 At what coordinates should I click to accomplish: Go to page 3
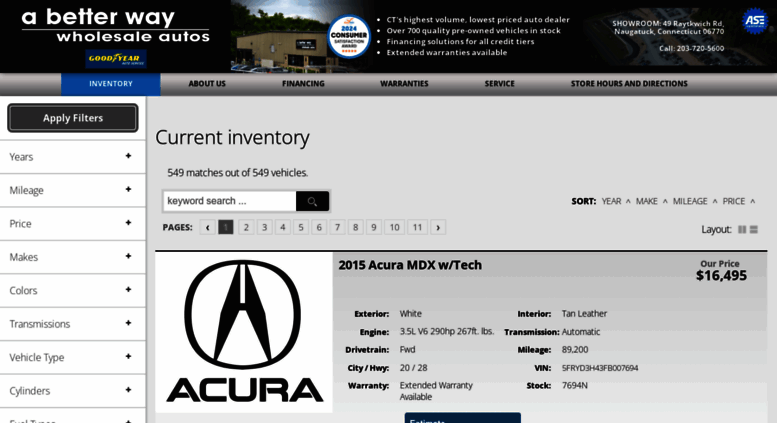(265, 227)
